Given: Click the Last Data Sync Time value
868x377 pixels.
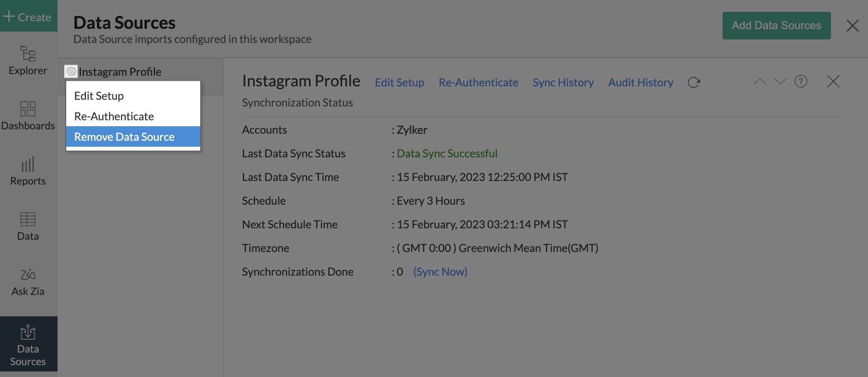Looking at the screenshot, I should 482,177.
